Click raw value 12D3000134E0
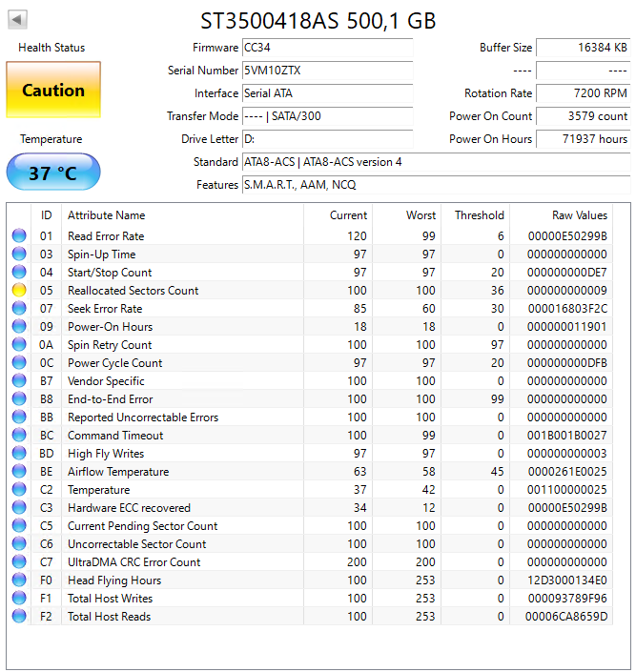 click(x=567, y=580)
